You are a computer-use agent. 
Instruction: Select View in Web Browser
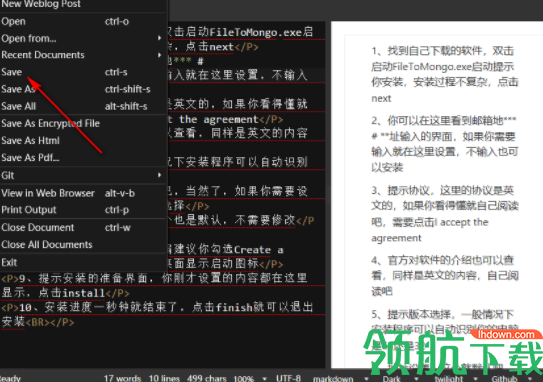[82, 193]
